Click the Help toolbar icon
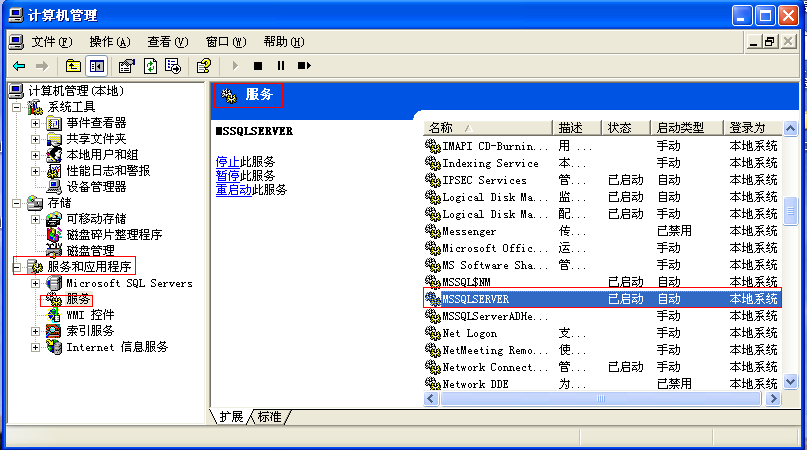This screenshot has height=450, width=807. (x=204, y=66)
